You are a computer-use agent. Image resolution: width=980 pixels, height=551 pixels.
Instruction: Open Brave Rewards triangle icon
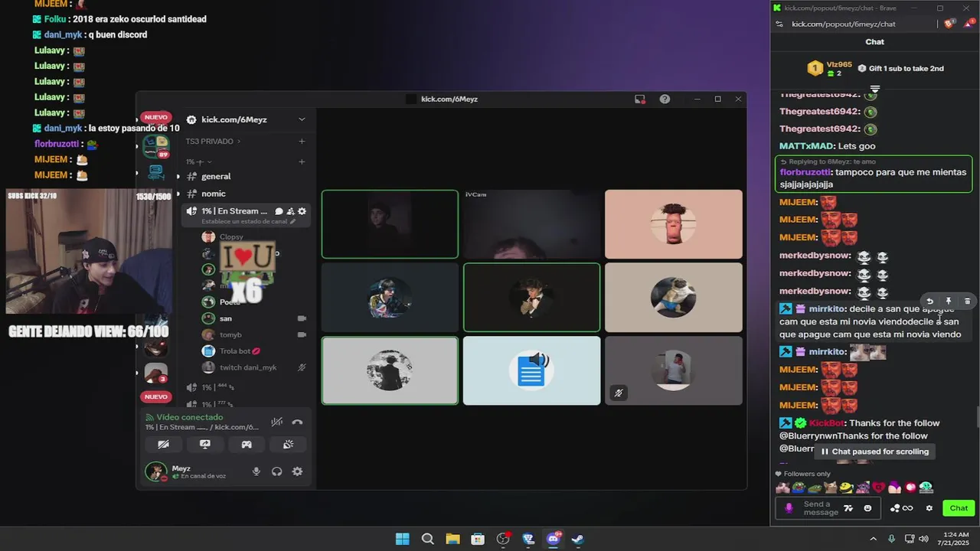pos(969,24)
